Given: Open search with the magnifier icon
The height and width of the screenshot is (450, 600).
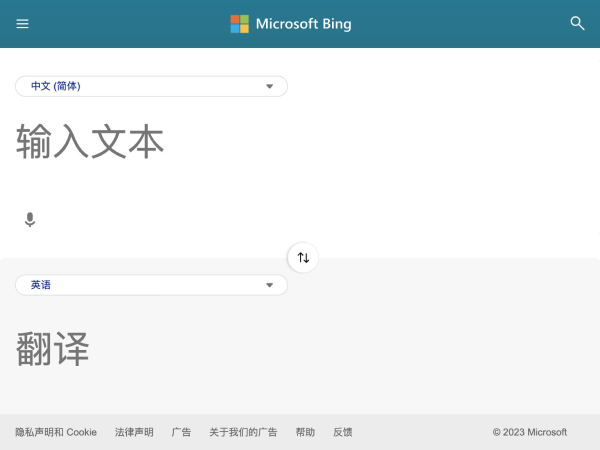Looking at the screenshot, I should click(x=577, y=24).
